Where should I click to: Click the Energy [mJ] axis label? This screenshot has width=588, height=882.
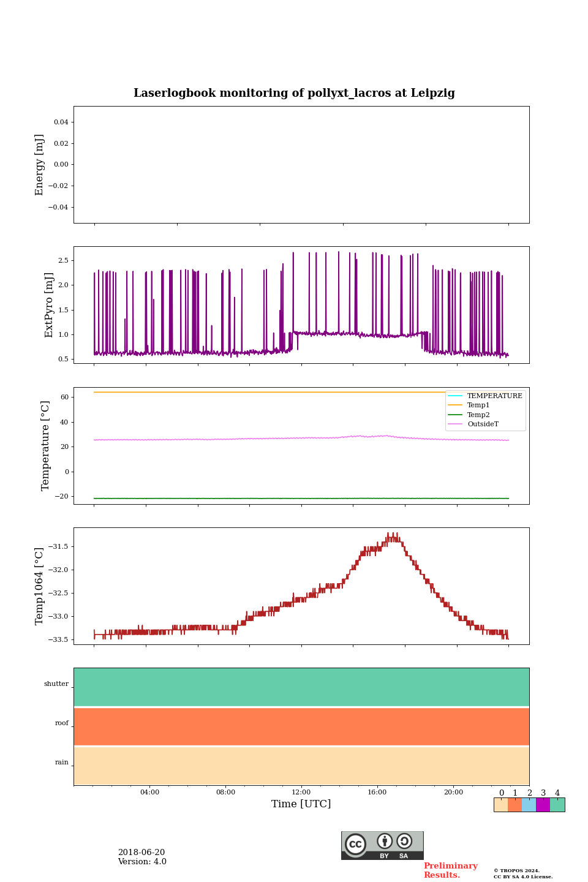(39, 165)
